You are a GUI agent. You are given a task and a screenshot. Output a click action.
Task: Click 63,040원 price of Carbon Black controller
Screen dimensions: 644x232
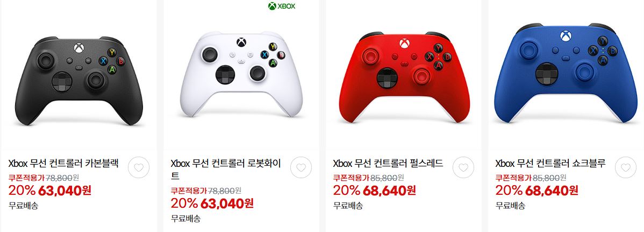point(65,191)
